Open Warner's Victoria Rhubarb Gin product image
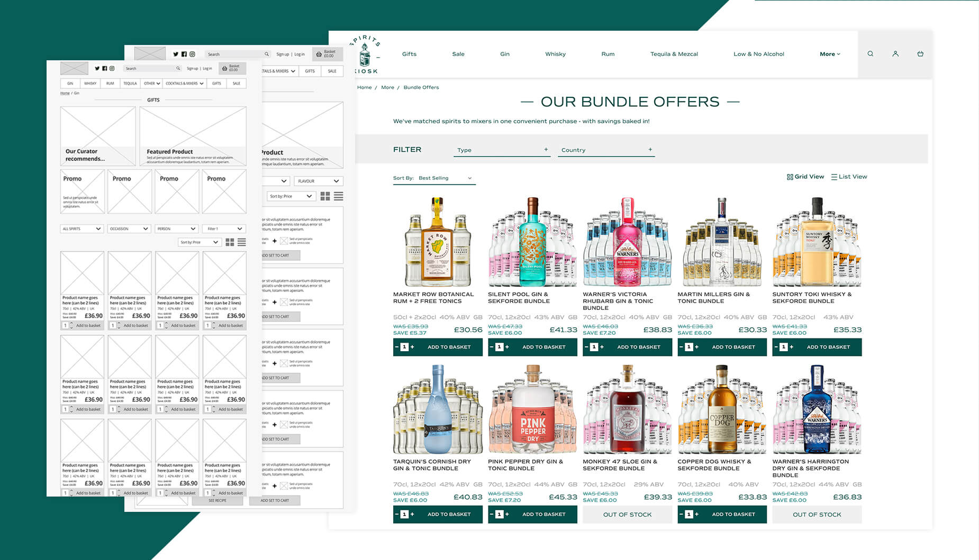The width and height of the screenshot is (979, 560). click(627, 242)
